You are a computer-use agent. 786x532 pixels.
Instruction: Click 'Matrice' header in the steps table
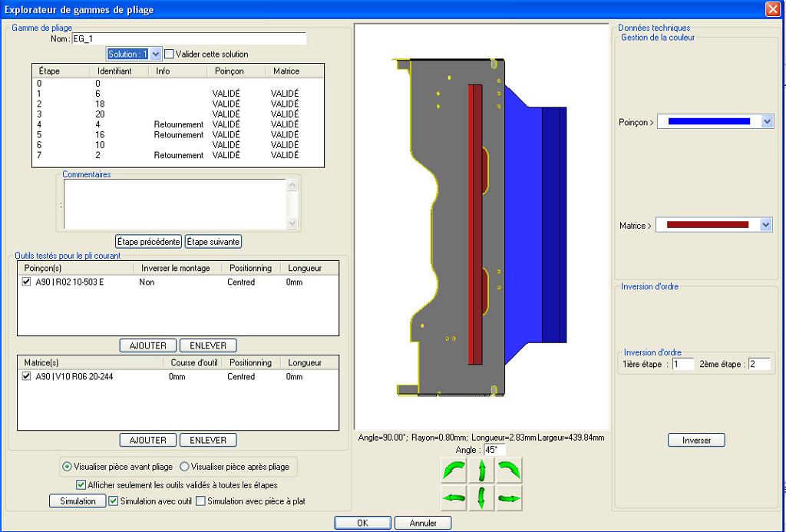[295, 71]
